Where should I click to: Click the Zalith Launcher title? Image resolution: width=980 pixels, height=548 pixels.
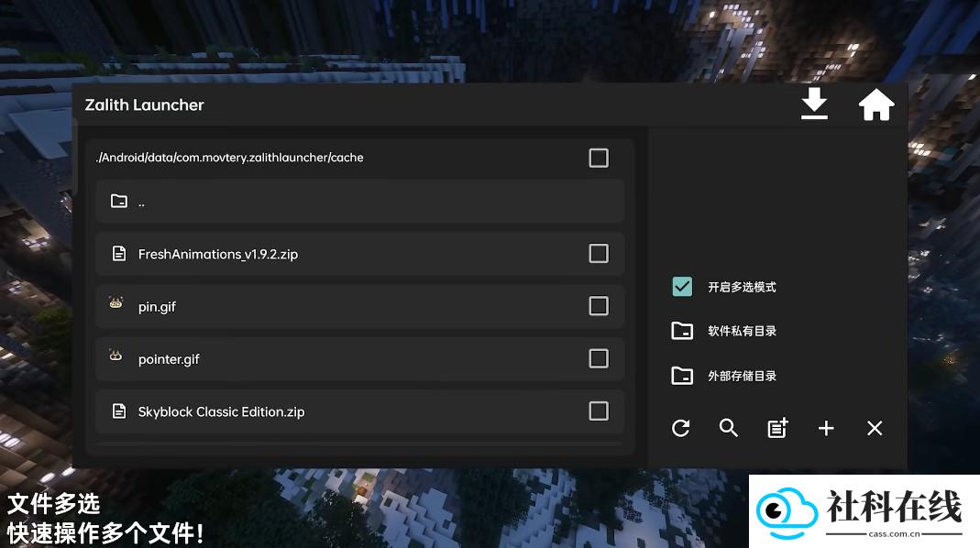(x=144, y=105)
